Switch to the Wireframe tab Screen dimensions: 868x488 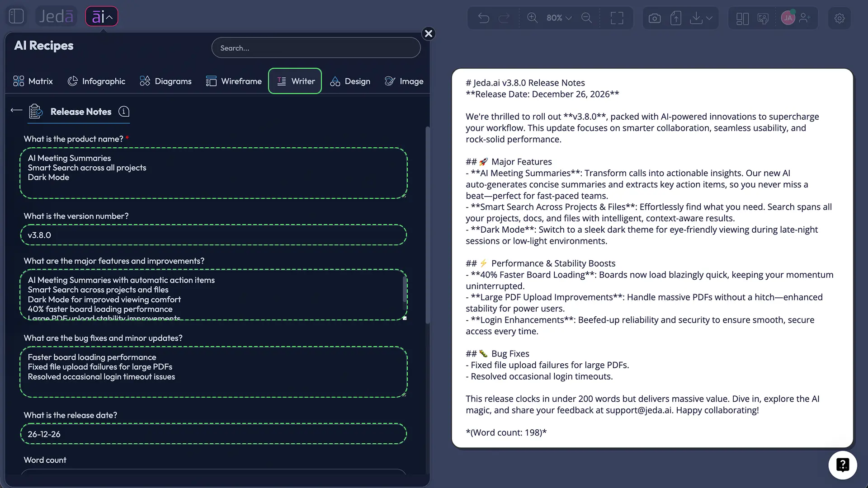234,81
